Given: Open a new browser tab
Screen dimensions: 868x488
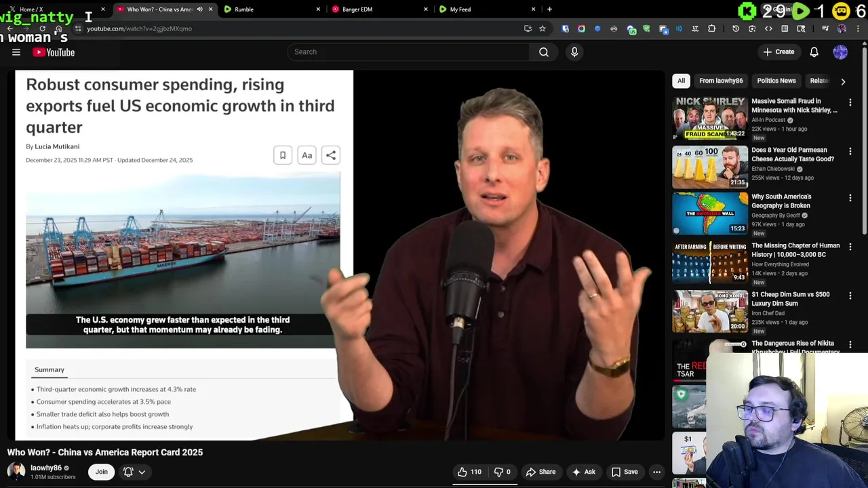Looking at the screenshot, I should pos(549,9).
